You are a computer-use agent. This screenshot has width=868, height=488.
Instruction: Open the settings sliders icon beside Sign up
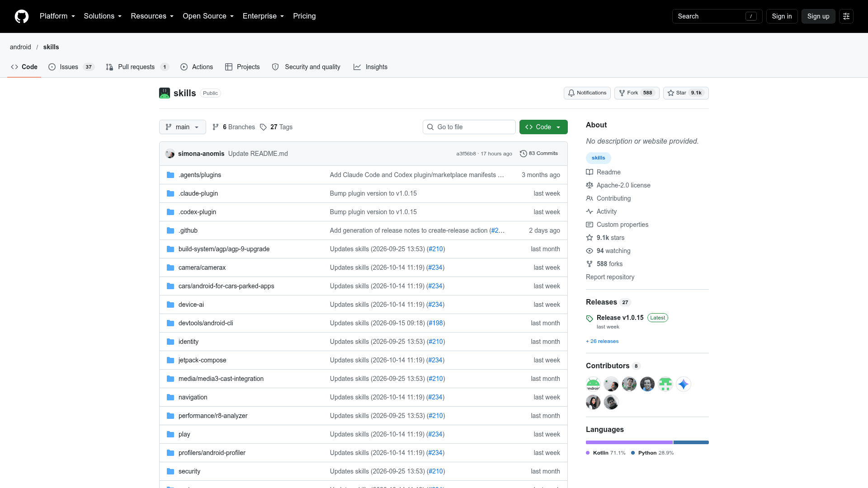(846, 16)
